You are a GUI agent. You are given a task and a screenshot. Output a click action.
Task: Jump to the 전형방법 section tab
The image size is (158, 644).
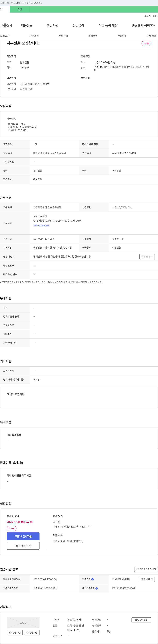pos(122,36)
